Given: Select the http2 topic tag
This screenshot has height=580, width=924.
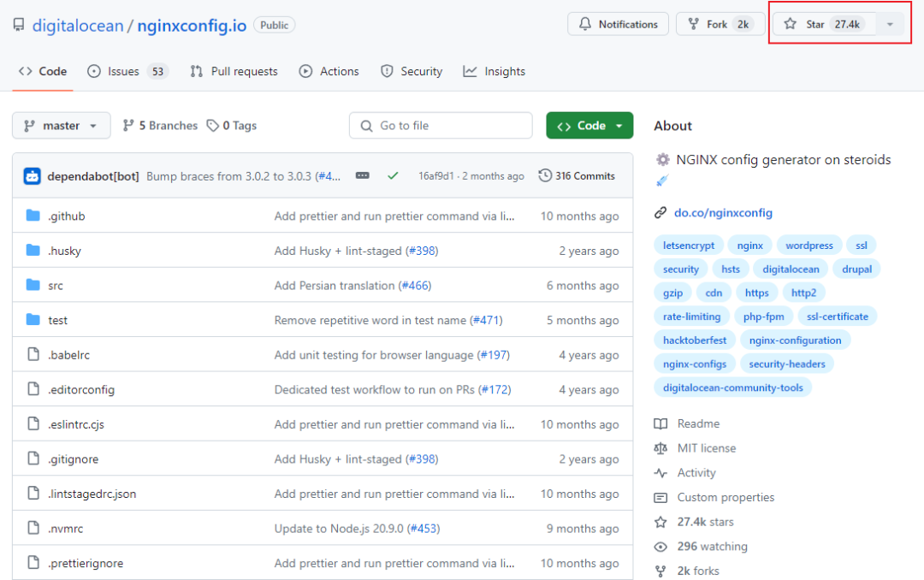Looking at the screenshot, I should (x=803, y=293).
